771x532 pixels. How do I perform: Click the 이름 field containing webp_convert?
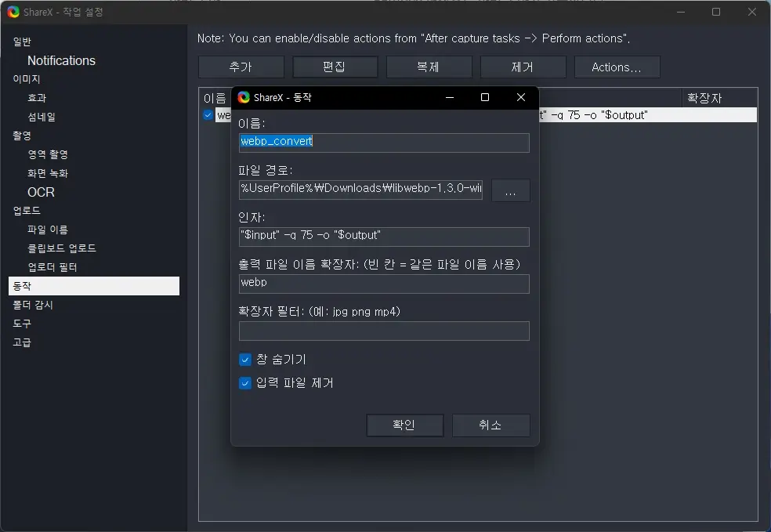click(x=384, y=143)
